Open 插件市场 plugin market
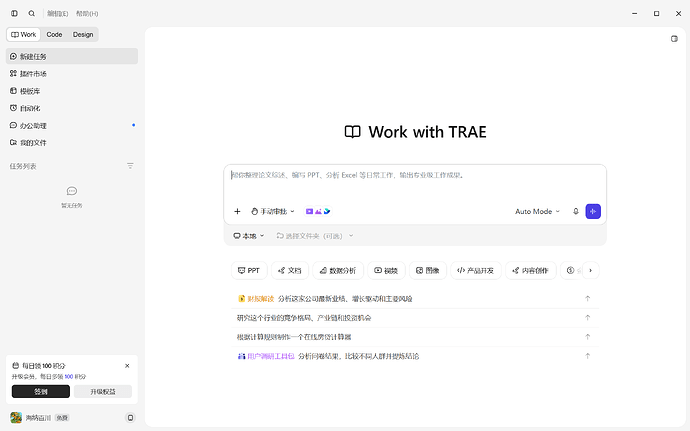 coord(72,74)
